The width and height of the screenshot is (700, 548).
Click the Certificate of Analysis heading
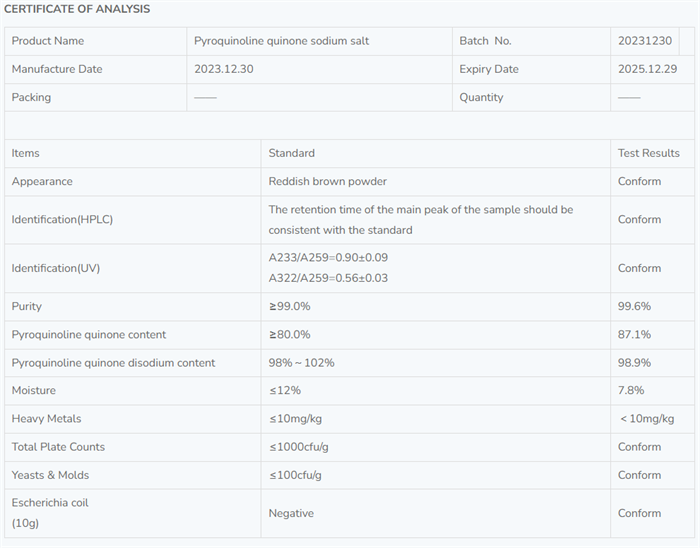[x=77, y=9]
